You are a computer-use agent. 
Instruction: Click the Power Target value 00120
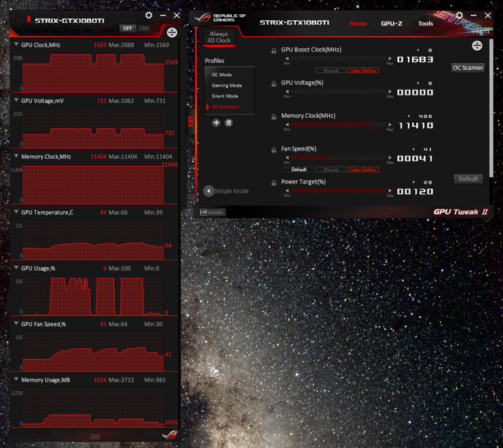tap(415, 192)
